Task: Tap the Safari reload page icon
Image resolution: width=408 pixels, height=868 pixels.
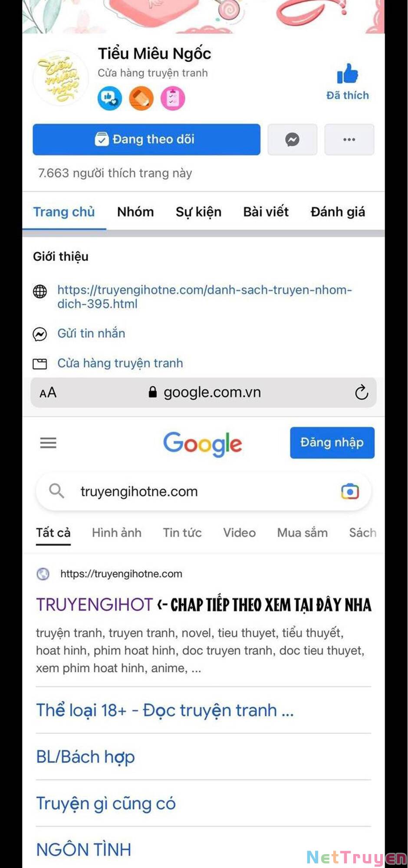Action: (x=361, y=393)
